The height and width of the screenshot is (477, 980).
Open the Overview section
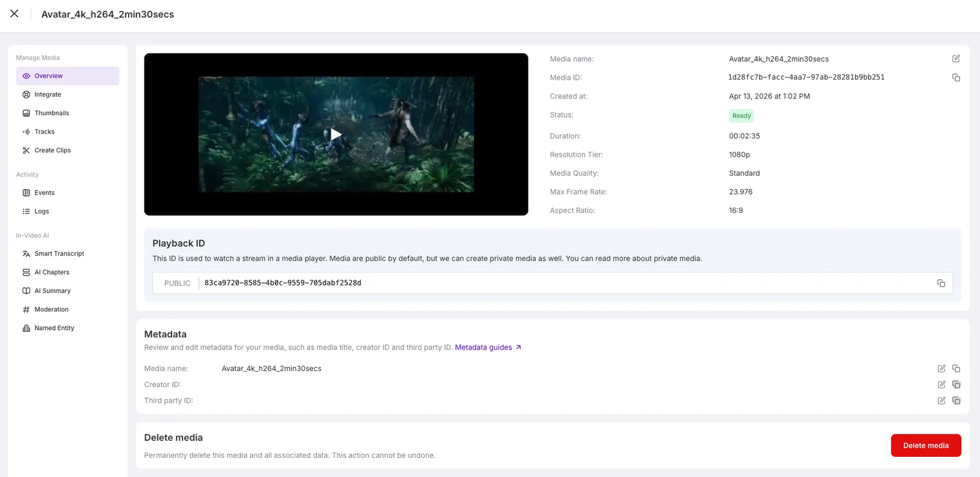67,76
